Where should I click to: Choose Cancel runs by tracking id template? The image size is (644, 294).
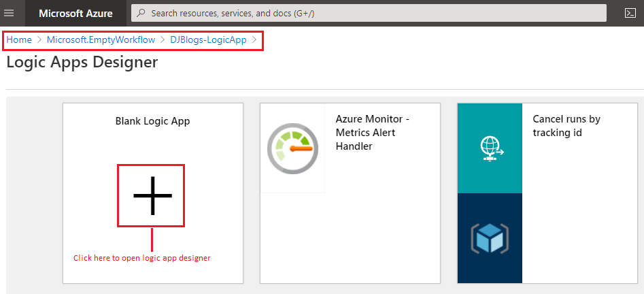pyautogui.click(x=547, y=193)
